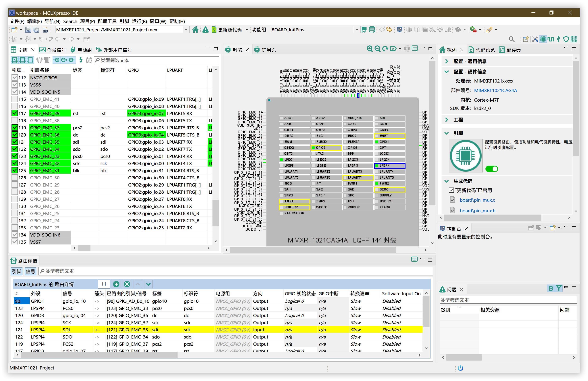Open the MIMXRT1021CAG4A part number link
Image resolution: width=588 pixels, height=381 pixels.
[x=495, y=90]
